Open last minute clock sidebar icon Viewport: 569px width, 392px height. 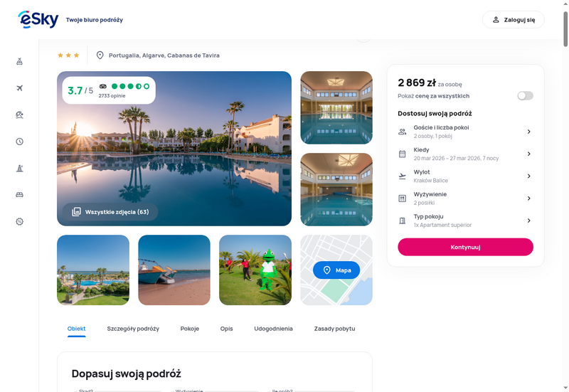[20, 142]
